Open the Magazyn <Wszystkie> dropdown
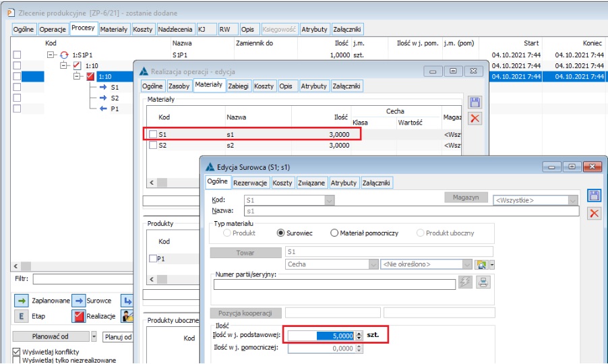Viewport: 608px width, 364px height. coord(572,200)
